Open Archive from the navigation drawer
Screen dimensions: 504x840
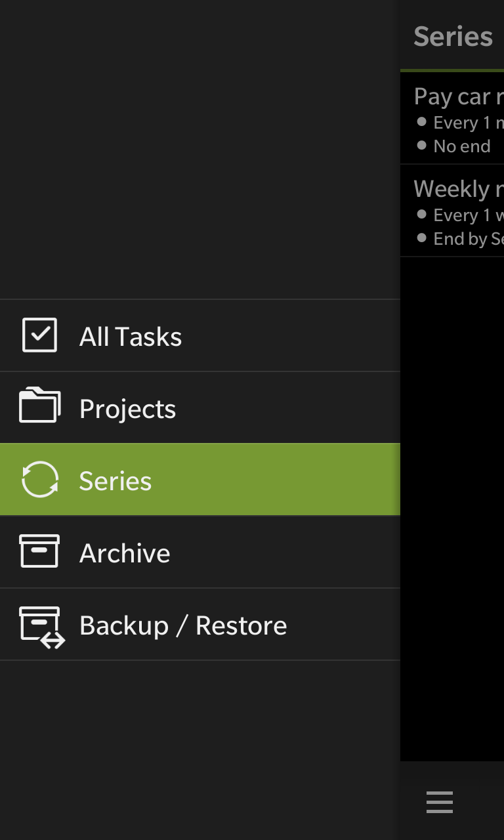tap(200, 553)
